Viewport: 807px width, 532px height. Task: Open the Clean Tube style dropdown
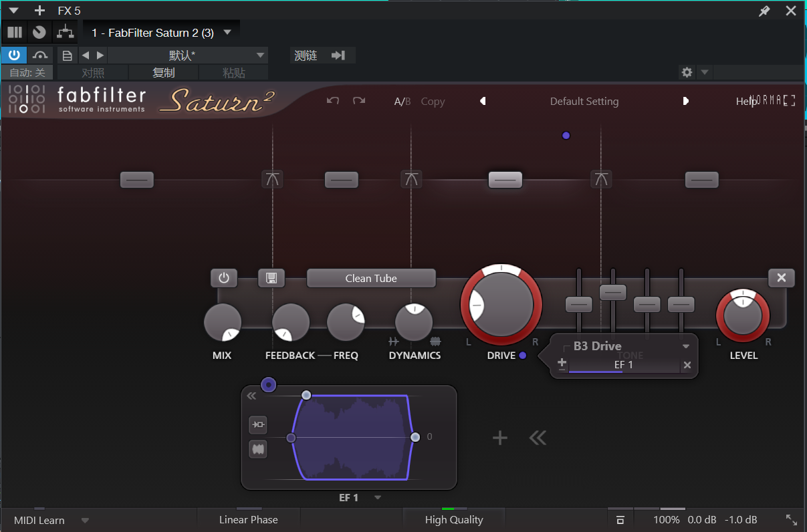pos(371,278)
